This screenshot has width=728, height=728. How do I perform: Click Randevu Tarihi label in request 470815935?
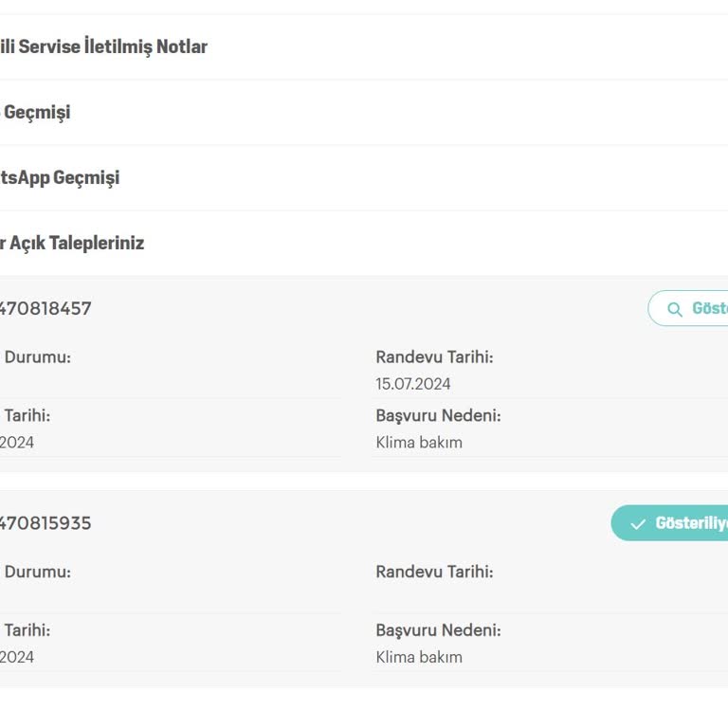434,572
